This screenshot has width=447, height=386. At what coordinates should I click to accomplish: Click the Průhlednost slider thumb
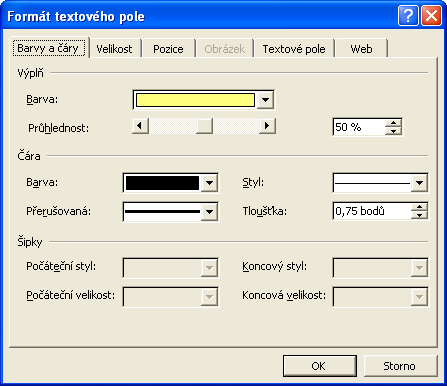pos(204,126)
